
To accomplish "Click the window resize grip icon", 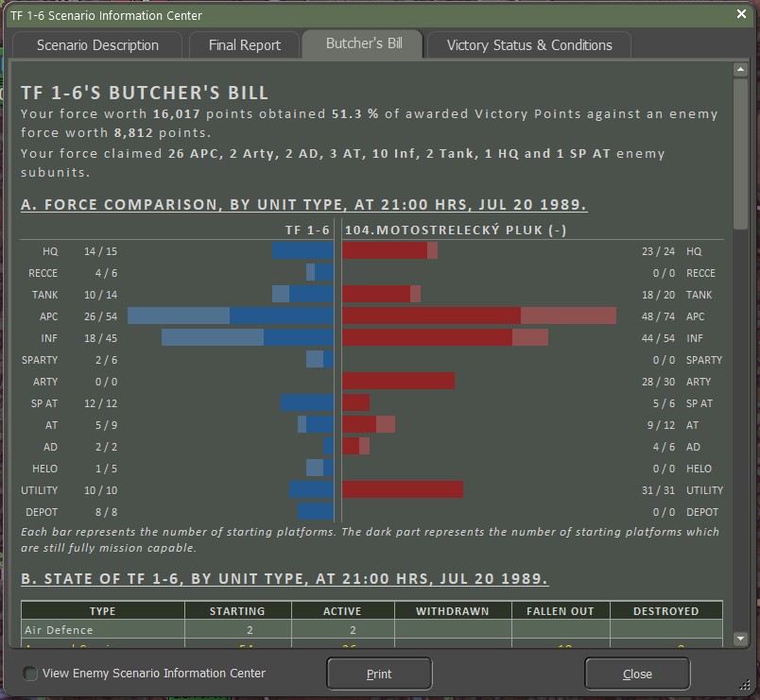I will point(745,685).
